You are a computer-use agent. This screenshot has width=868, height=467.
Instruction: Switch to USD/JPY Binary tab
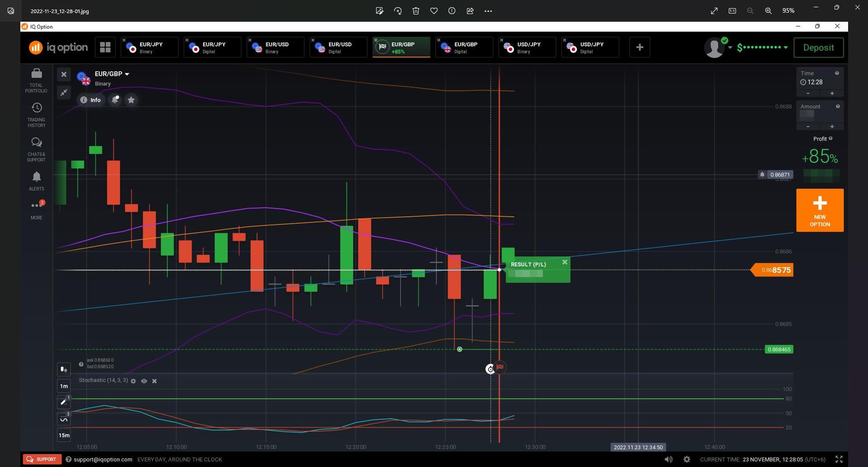[527, 48]
